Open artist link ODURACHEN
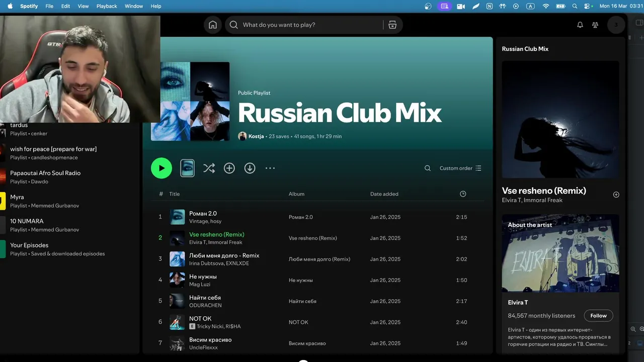Viewport: 644px width, 362px height. coord(205,305)
